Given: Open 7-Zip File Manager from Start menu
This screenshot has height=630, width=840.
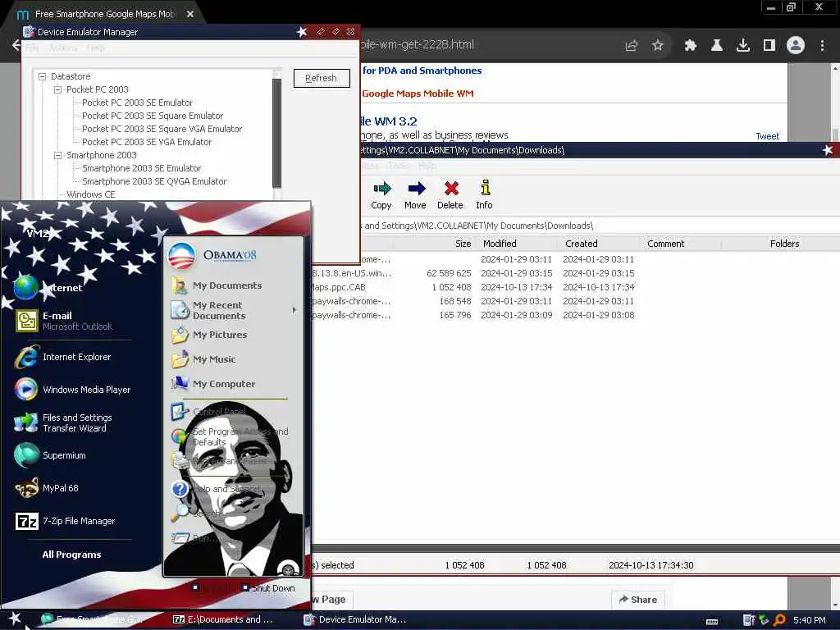Looking at the screenshot, I should pos(66,521).
